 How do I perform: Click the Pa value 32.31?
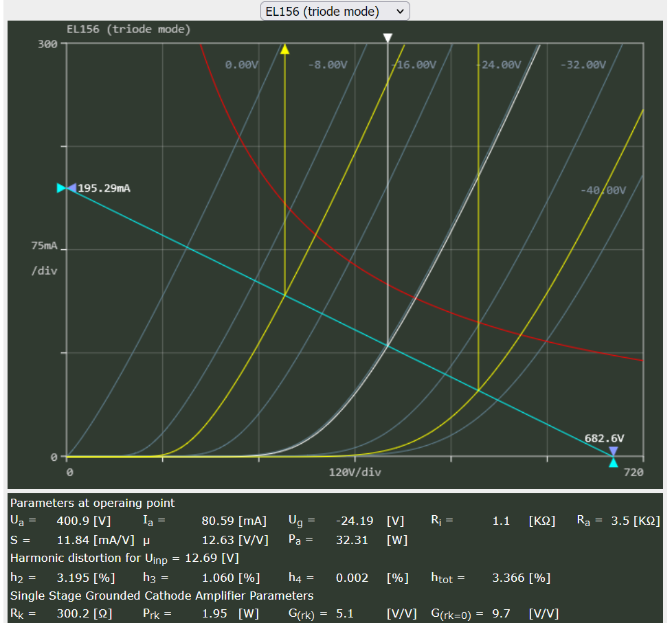(352, 540)
